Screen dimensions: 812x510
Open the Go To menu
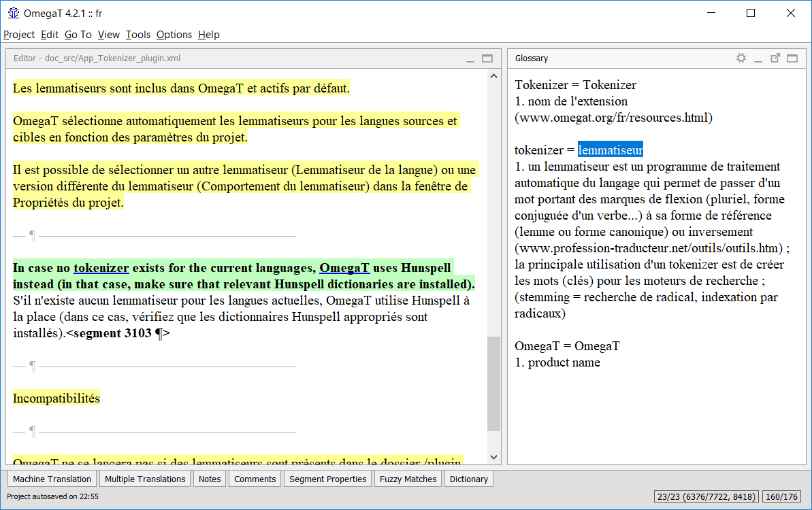click(x=78, y=35)
